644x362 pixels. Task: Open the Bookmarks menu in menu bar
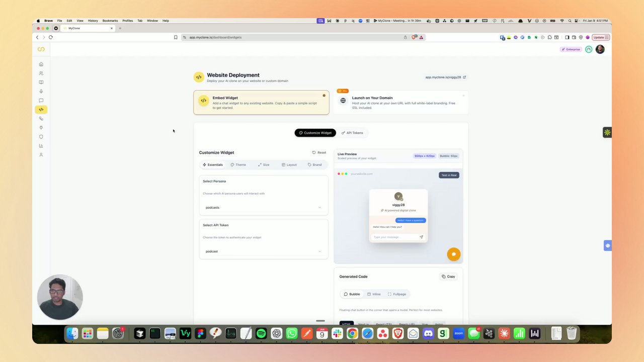(110, 21)
